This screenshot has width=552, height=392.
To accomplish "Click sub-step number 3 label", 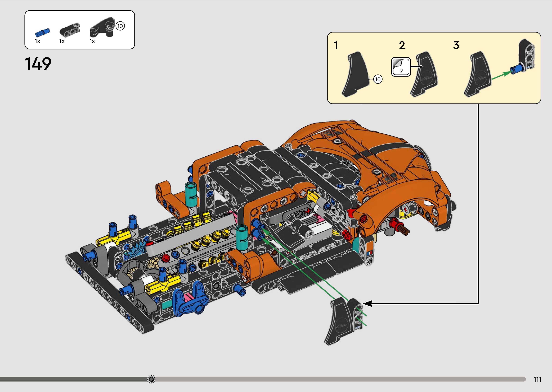I will pyautogui.click(x=456, y=45).
